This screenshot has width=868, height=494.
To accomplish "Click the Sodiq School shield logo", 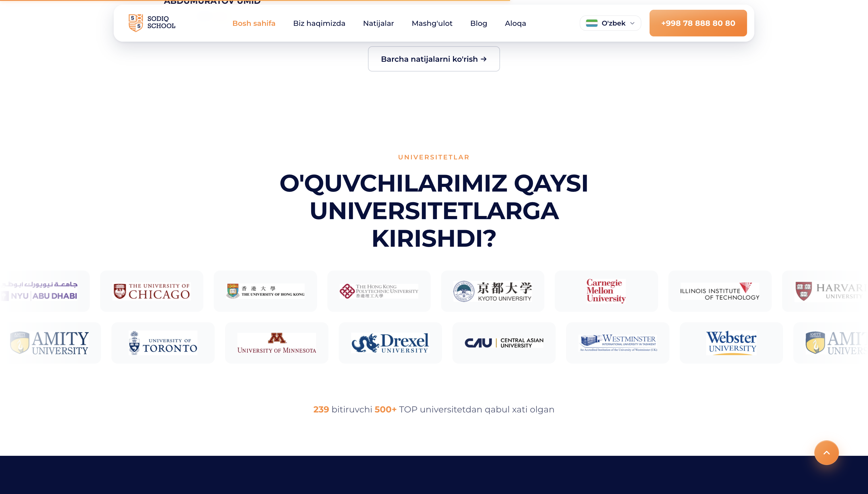I will 135,23.
